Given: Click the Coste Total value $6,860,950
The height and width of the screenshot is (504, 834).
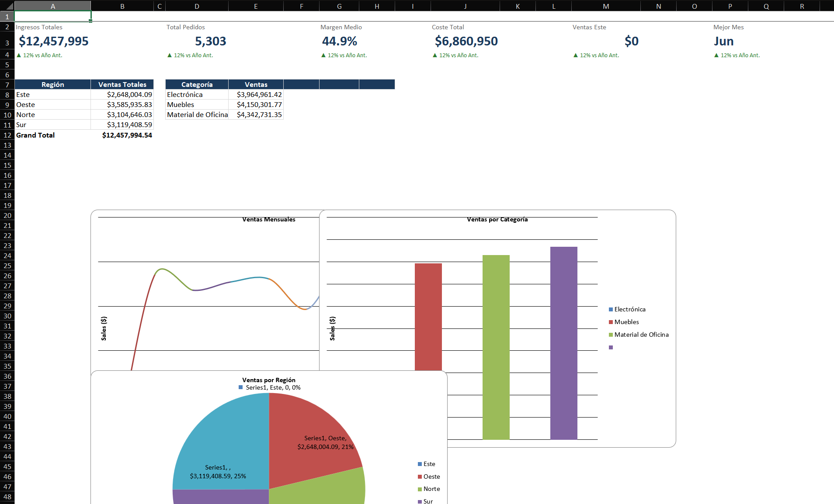Looking at the screenshot, I should pos(466,41).
